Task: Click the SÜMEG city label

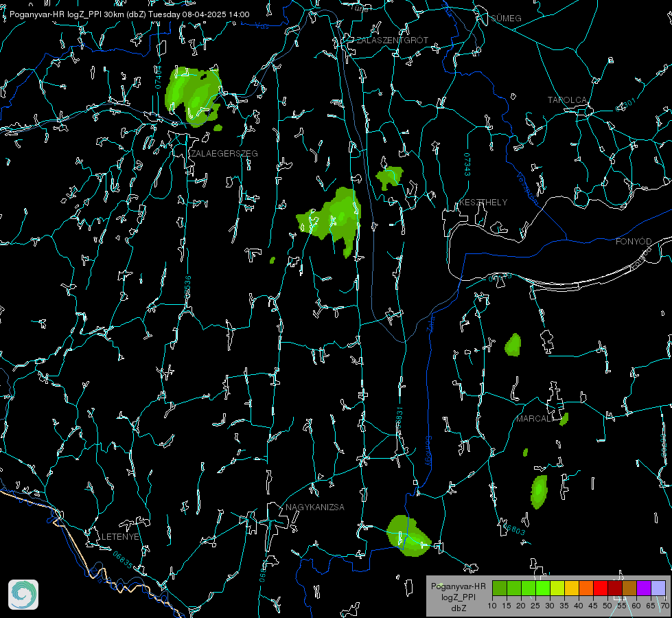Action: coord(506,18)
